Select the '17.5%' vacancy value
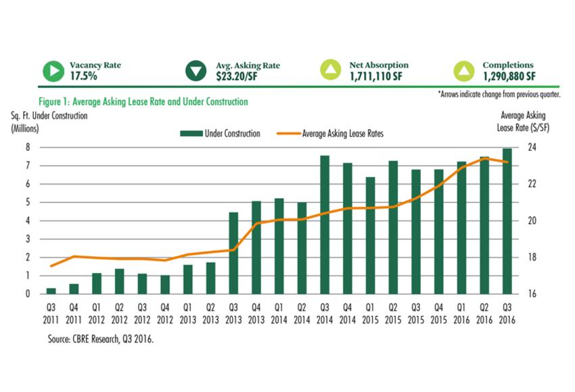This screenshot has width=575, height=392. pyautogui.click(x=84, y=76)
